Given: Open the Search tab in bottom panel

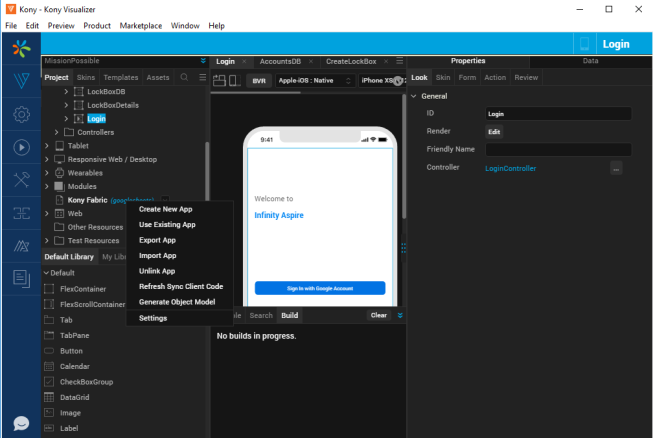Looking at the screenshot, I should tap(261, 316).
